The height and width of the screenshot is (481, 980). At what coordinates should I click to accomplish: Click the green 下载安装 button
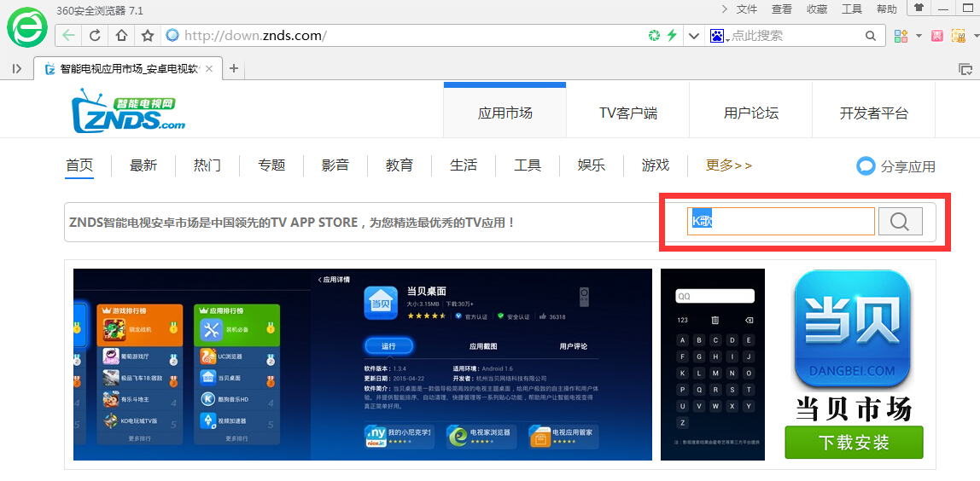pyautogui.click(x=854, y=443)
